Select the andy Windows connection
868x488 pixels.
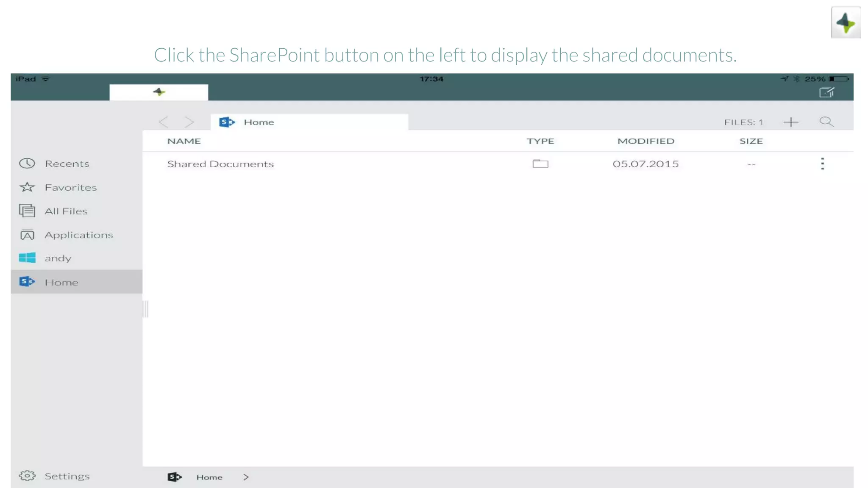(76, 258)
